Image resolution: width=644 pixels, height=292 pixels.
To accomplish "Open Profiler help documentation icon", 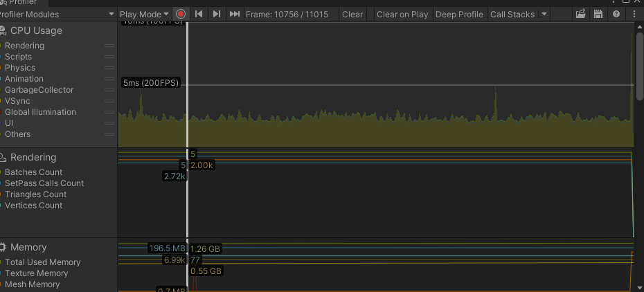I will pyautogui.click(x=616, y=14).
